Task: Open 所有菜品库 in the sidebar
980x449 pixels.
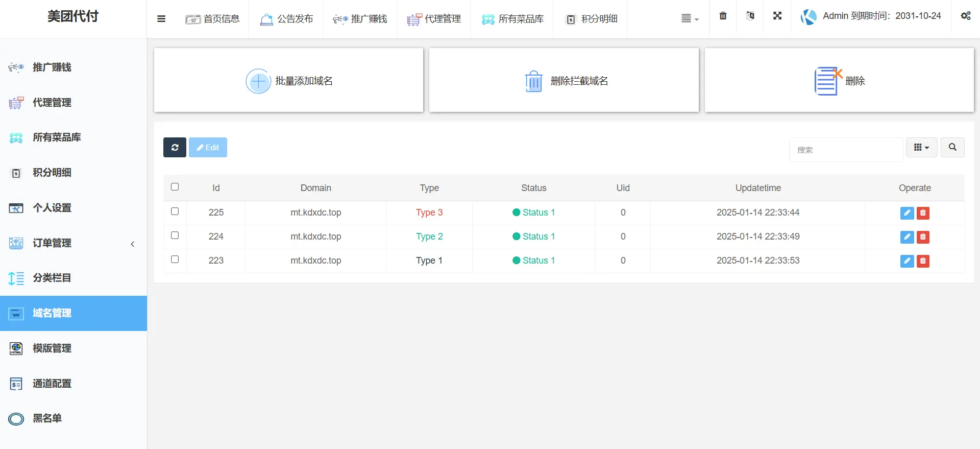Action: (73, 137)
